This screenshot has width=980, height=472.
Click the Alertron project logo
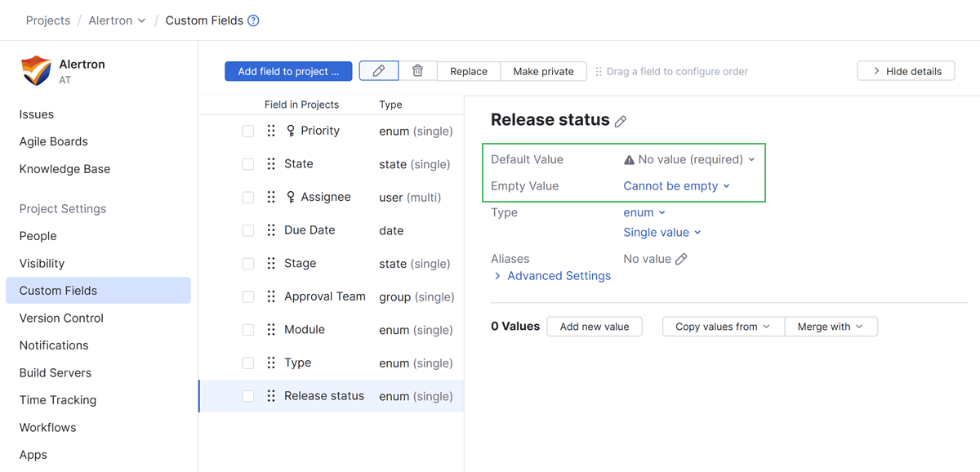point(36,70)
